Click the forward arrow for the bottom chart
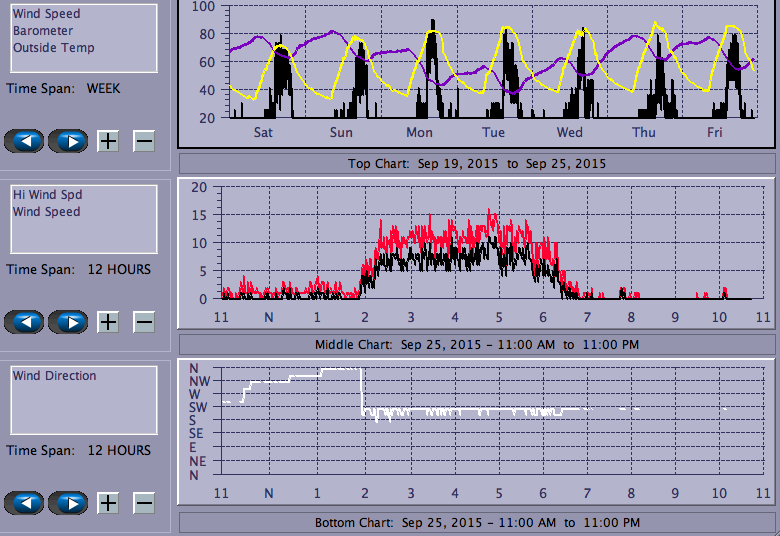Image resolution: width=780 pixels, height=536 pixels. pos(68,503)
